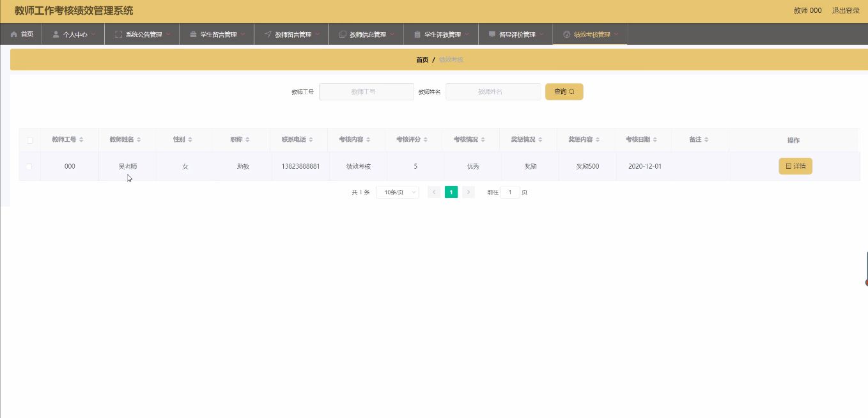Sort table by 奖惩内容 column arrows
The image size is (868, 418).
(x=598, y=140)
